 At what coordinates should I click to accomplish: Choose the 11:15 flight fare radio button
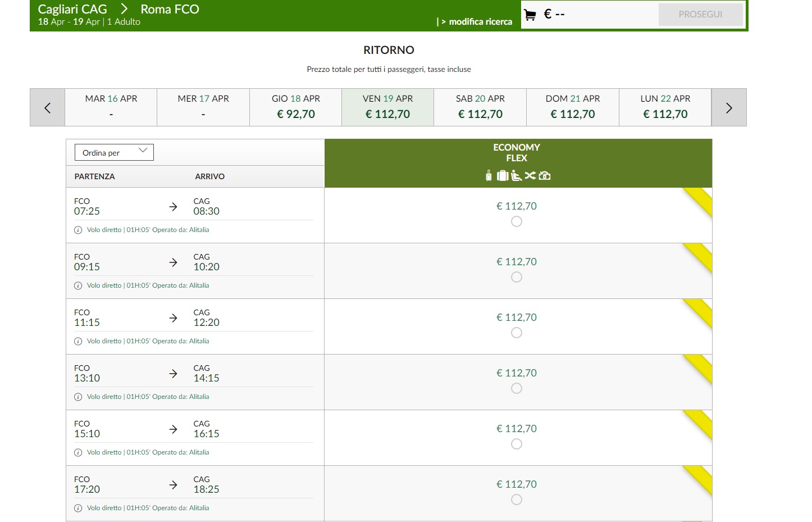[x=517, y=333]
